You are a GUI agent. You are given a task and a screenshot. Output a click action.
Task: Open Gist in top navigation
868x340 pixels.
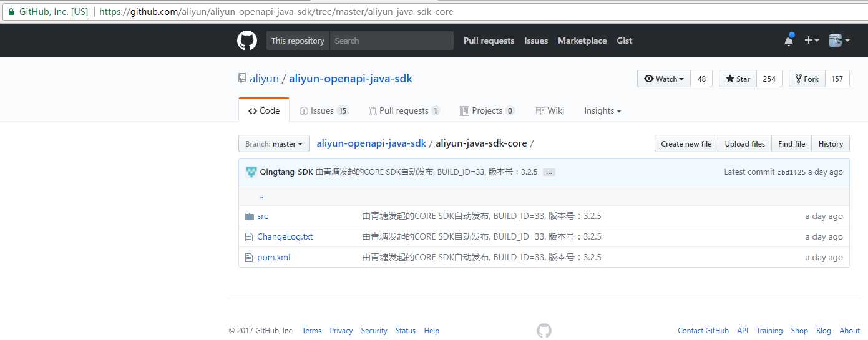coord(624,41)
